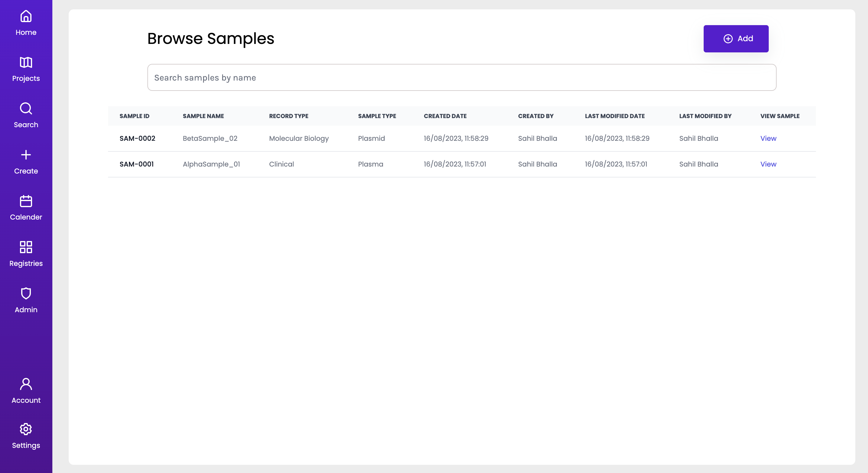Click the Account label in sidebar

[26, 400]
